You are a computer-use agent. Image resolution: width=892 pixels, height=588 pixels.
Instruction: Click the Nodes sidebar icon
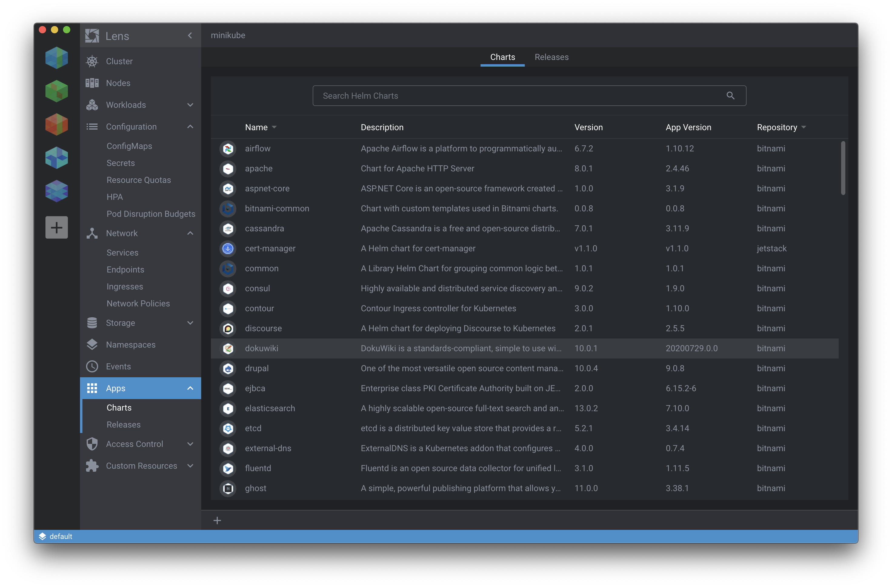click(x=92, y=83)
